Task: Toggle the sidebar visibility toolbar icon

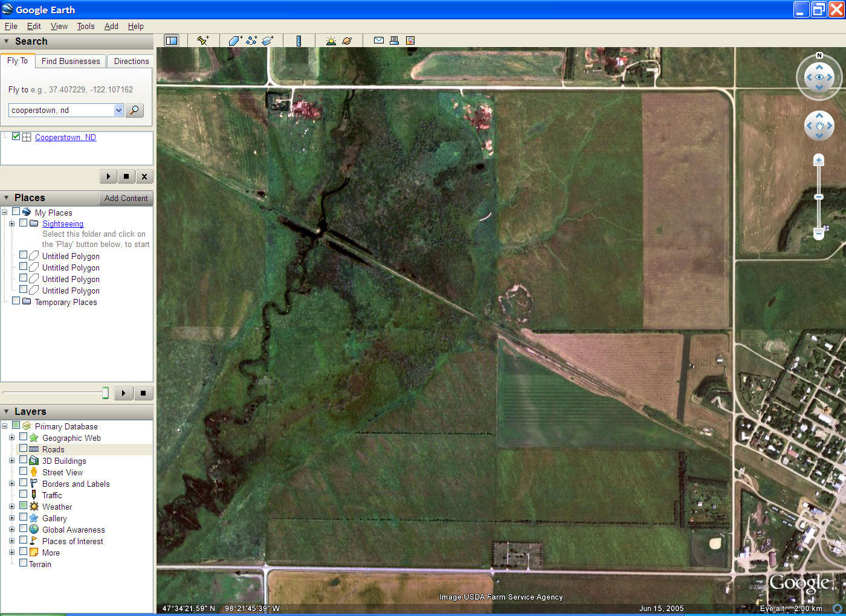Action: (x=172, y=40)
